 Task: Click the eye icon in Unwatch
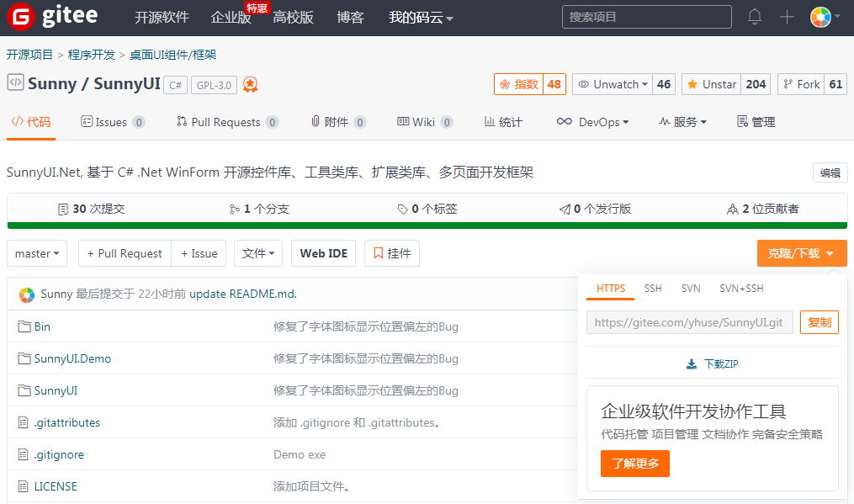point(583,84)
